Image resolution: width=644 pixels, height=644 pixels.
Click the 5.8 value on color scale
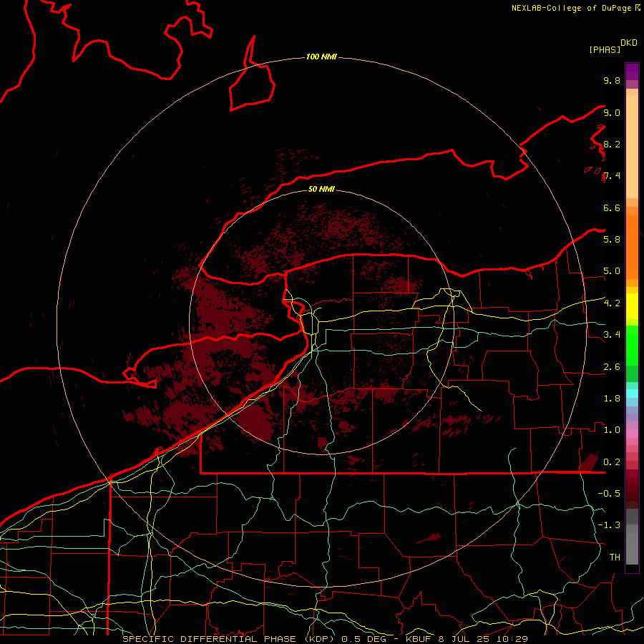(612, 239)
